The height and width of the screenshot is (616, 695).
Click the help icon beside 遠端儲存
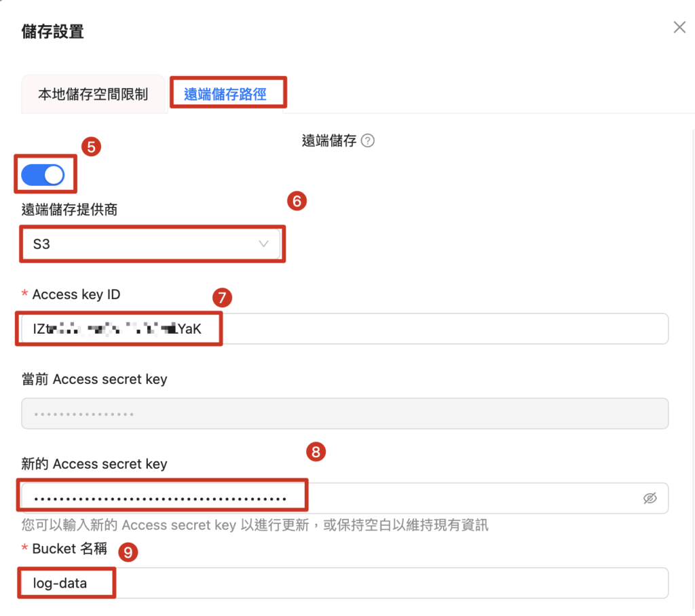(x=368, y=141)
